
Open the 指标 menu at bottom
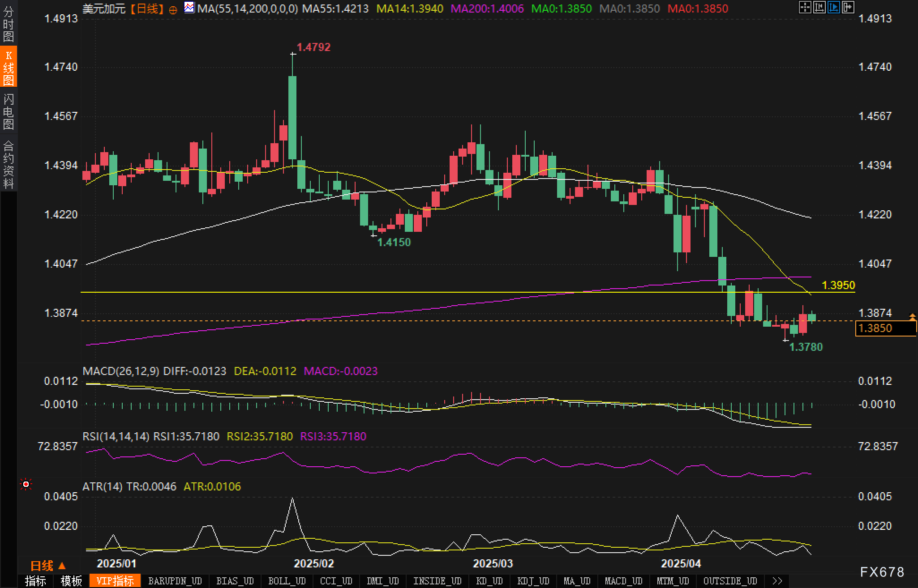pyautogui.click(x=35, y=581)
